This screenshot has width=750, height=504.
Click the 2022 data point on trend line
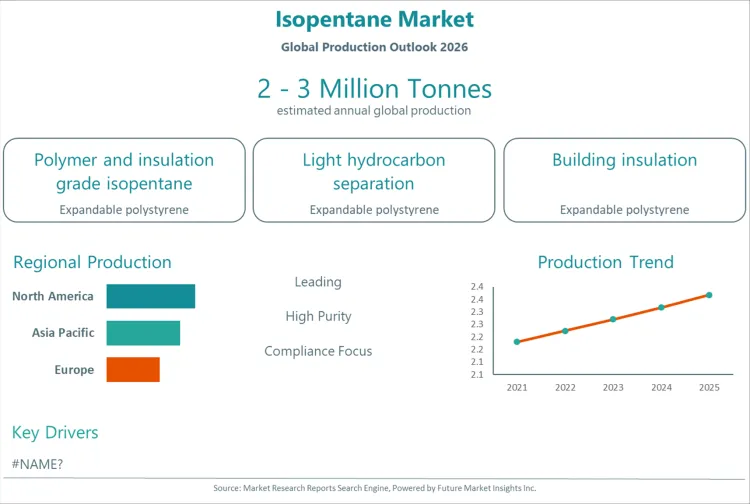point(565,331)
